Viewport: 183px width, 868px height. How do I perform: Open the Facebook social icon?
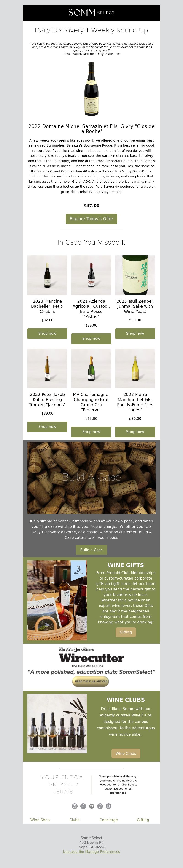coord(83,806)
